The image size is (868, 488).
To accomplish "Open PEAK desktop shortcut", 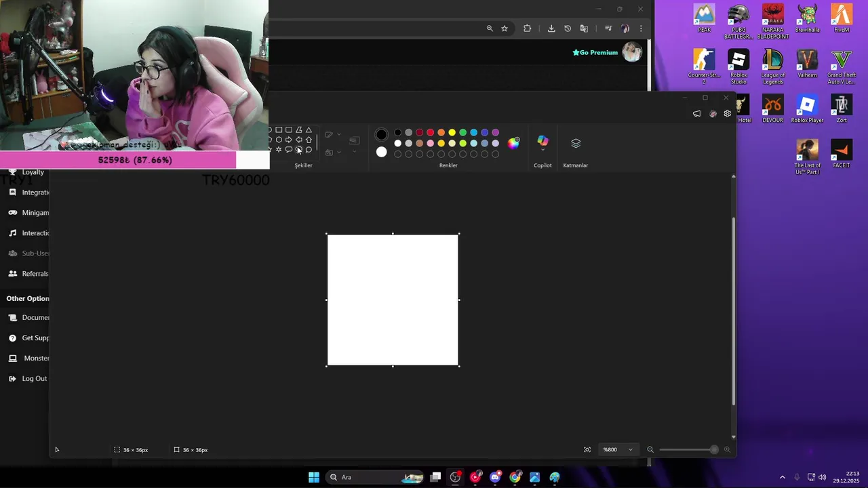I will (705, 19).
